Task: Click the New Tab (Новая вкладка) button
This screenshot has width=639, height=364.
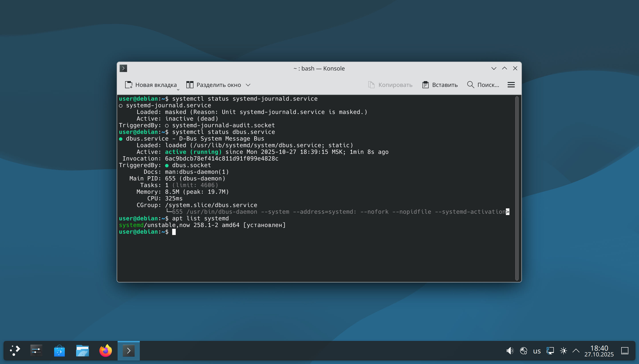Action: [x=151, y=85]
